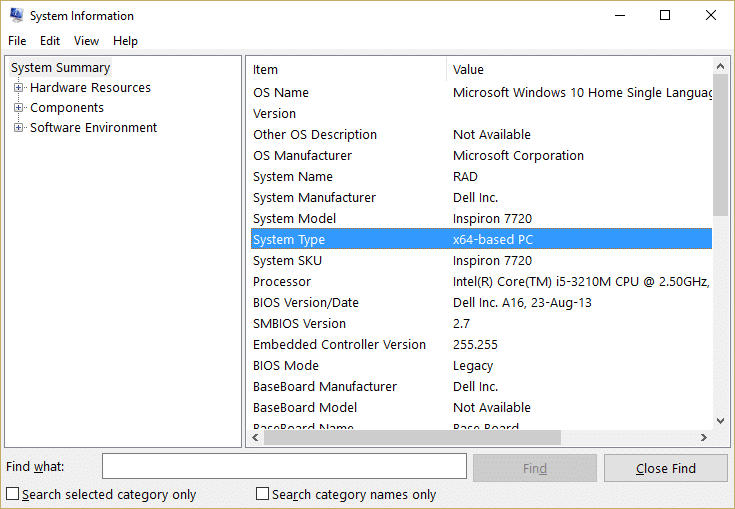Screen dimensions: 735x509
Task: Click the value x64-based PC
Action: [x=493, y=240]
